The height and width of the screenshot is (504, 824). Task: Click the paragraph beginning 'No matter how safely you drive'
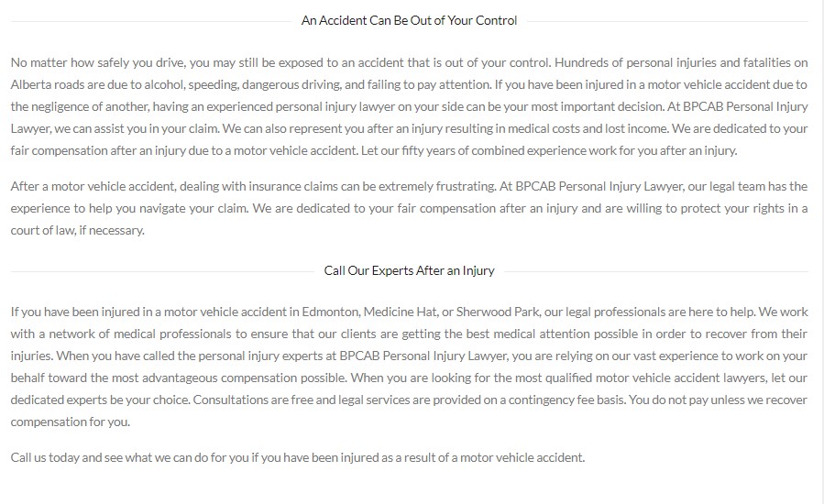tap(409, 106)
